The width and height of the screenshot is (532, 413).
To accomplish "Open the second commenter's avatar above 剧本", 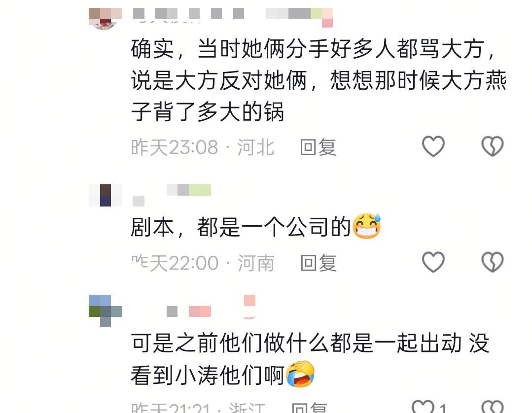I will coord(105,196).
